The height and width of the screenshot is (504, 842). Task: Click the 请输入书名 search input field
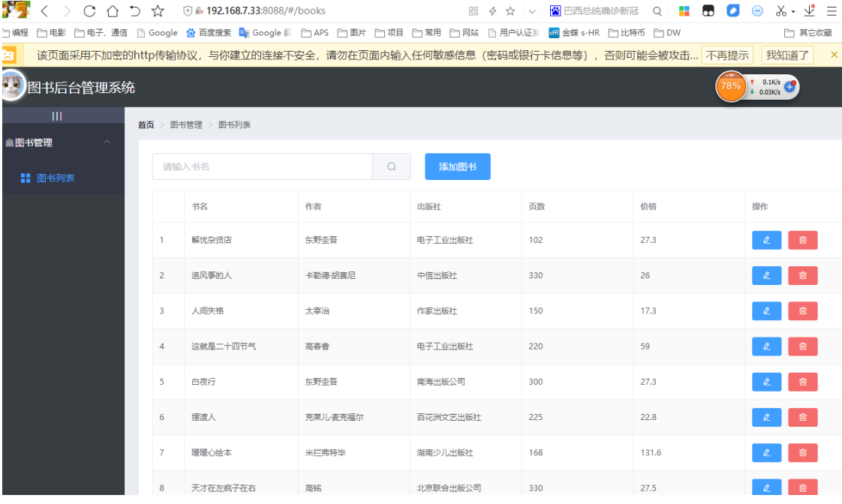point(263,166)
